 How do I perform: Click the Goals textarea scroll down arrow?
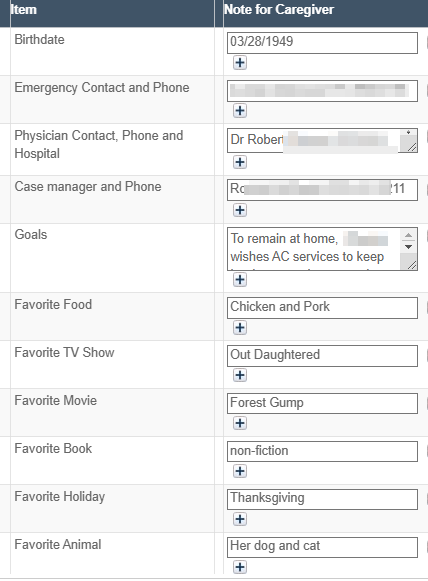tap(408, 247)
